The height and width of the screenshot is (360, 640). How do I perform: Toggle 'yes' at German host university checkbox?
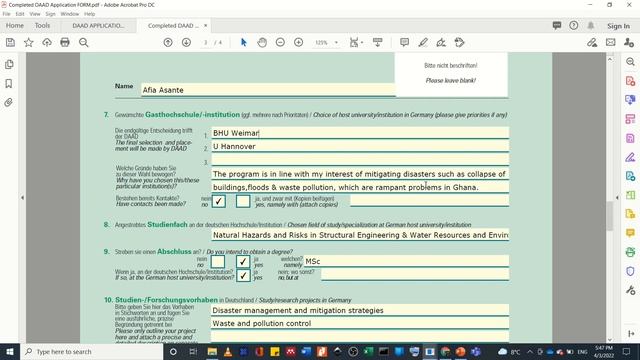pyautogui.click(x=243, y=276)
